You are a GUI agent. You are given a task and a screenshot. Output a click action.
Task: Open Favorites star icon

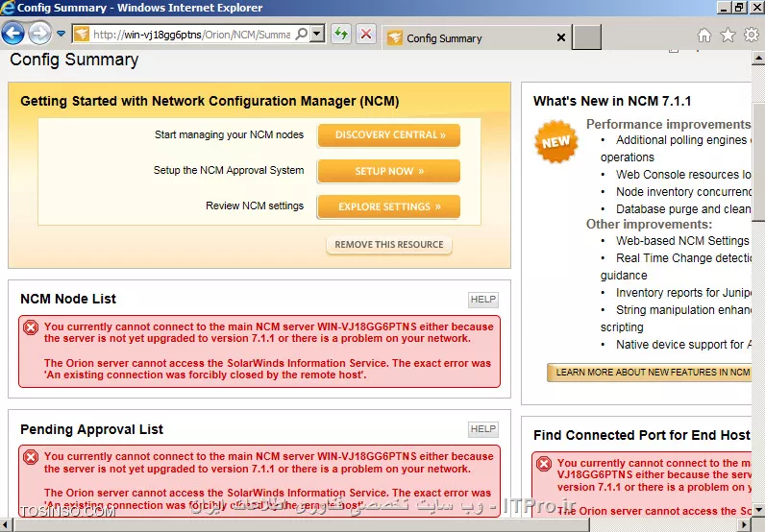click(728, 36)
